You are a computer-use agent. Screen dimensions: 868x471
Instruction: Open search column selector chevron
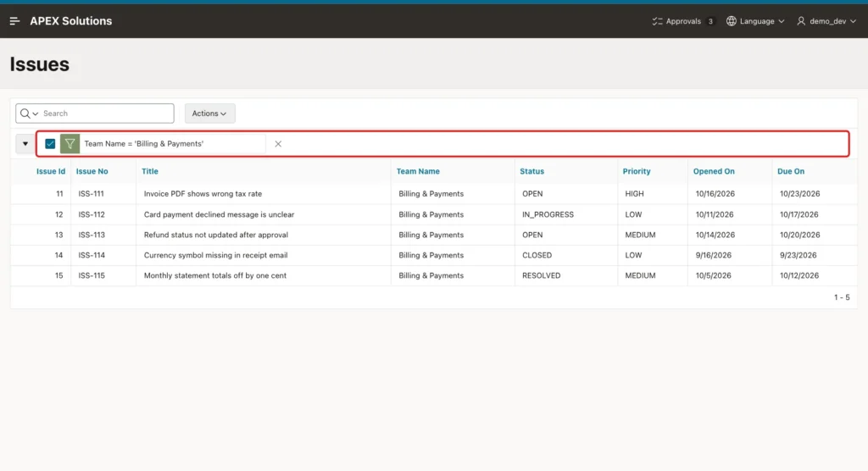36,114
